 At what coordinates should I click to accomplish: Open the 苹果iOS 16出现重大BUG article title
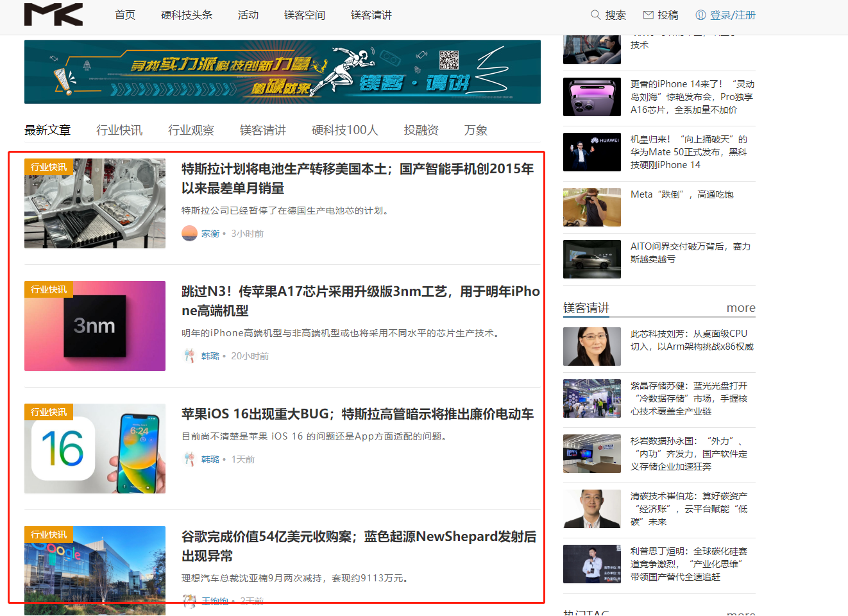[358, 414]
